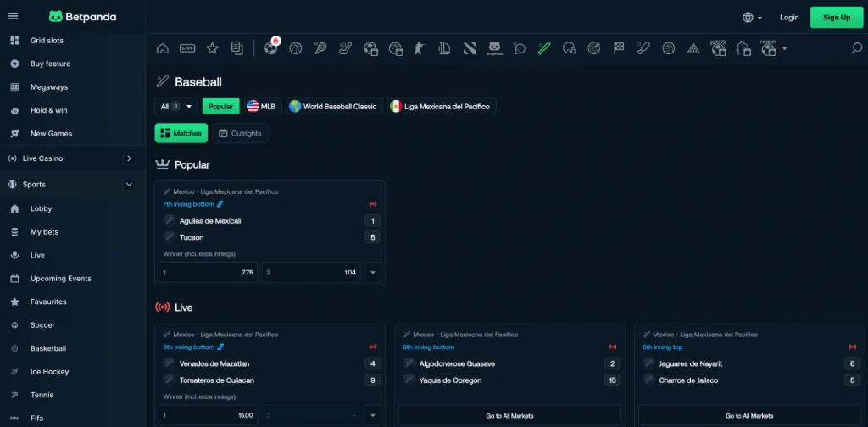868x427 pixels.
Task: Select the MLB league filter
Action: click(262, 107)
